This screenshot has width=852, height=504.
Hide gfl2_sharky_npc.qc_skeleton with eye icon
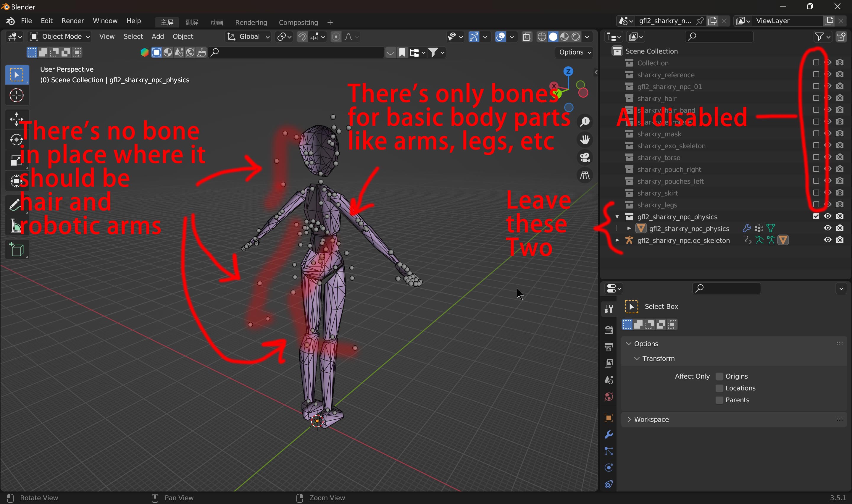click(x=827, y=240)
